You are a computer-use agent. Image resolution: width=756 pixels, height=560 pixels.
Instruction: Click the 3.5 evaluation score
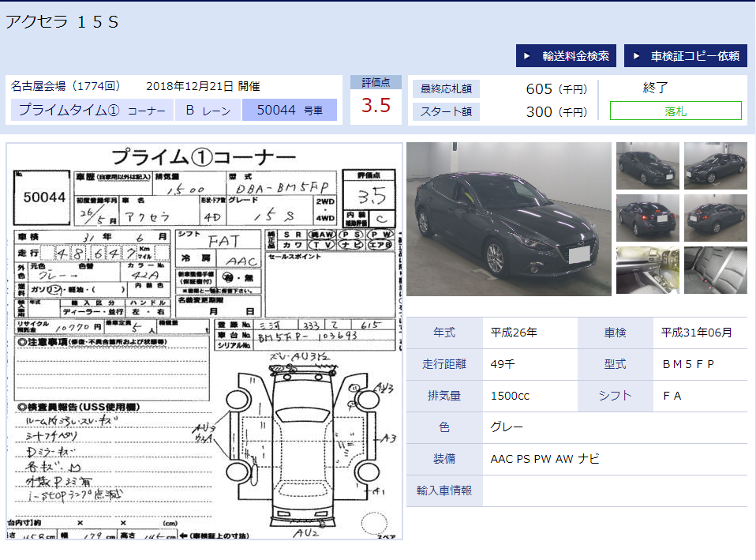click(x=376, y=105)
